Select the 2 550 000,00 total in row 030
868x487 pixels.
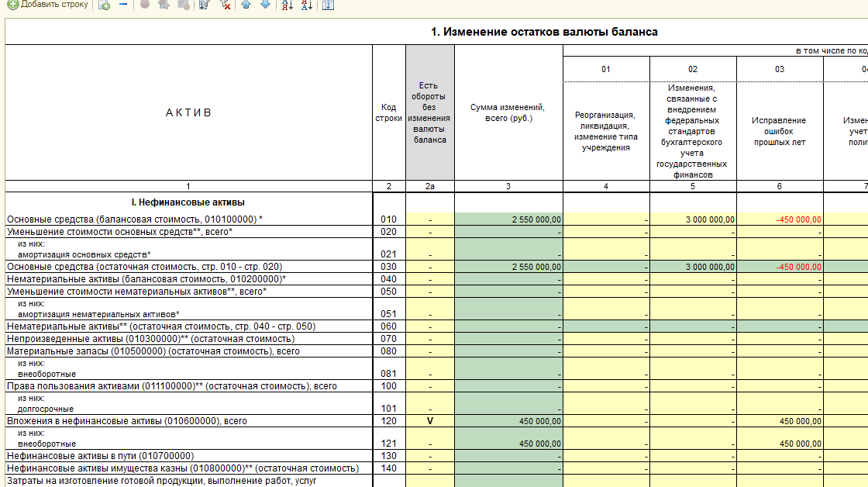508,267
